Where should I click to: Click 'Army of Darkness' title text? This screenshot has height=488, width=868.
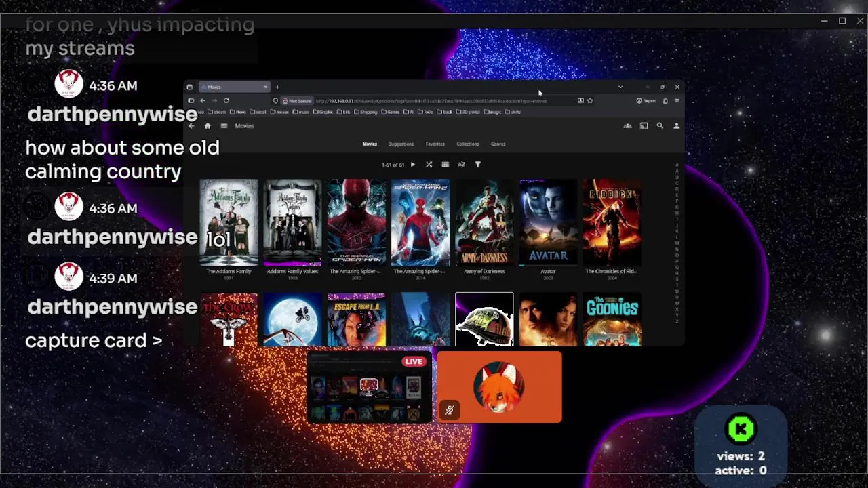(x=484, y=271)
